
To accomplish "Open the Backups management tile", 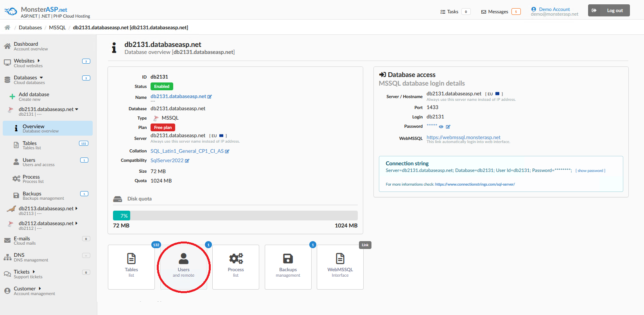I will [288, 267].
